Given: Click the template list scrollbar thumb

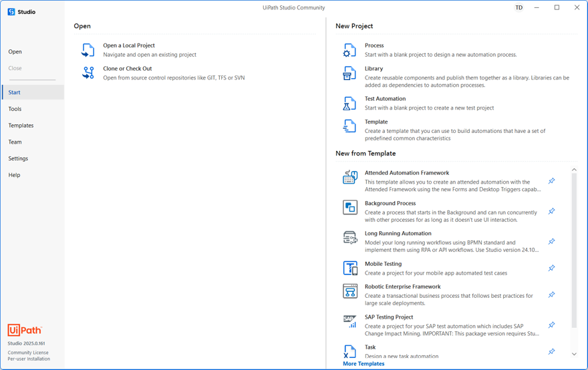Looking at the screenshot, I should click(x=574, y=250).
